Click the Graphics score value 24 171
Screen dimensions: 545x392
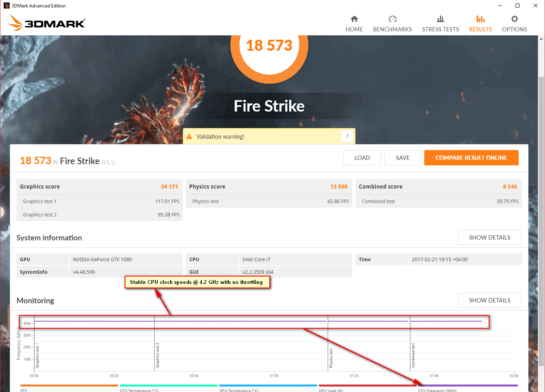pyautogui.click(x=169, y=187)
